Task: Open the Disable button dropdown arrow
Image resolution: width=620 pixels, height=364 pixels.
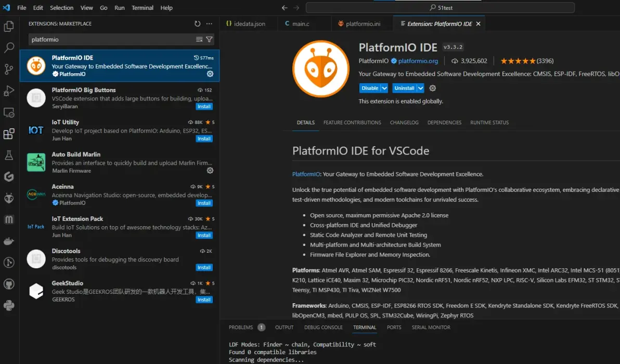Action: (x=384, y=88)
